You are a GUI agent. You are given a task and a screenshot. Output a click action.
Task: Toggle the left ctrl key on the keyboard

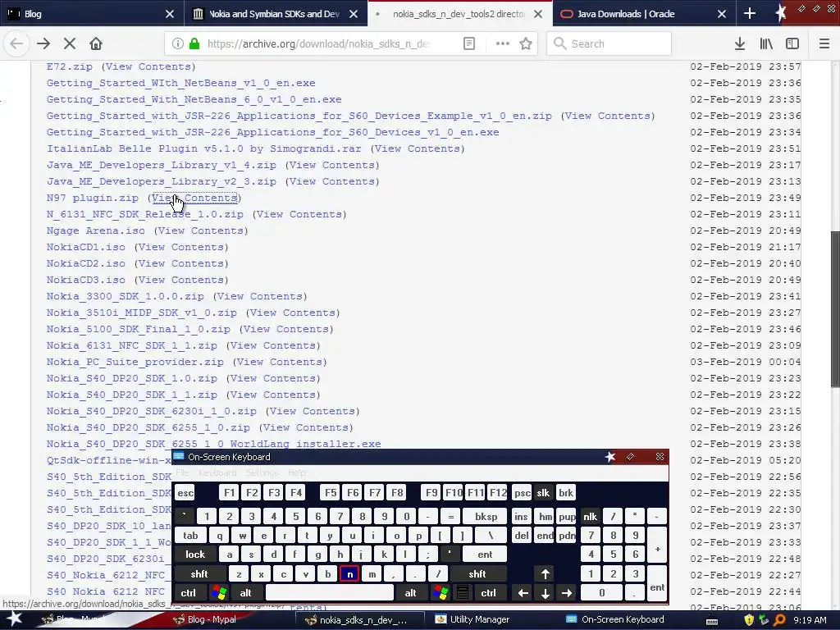pyautogui.click(x=188, y=593)
